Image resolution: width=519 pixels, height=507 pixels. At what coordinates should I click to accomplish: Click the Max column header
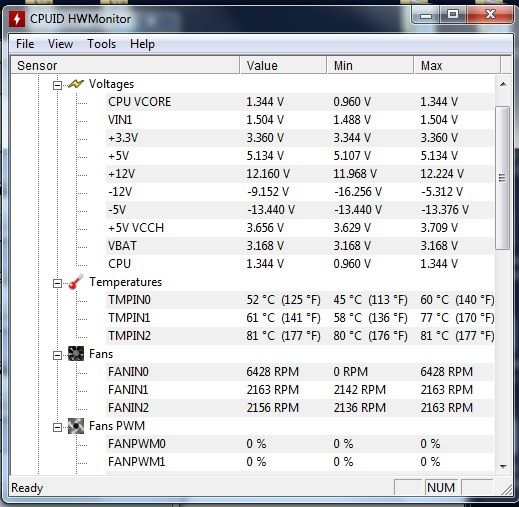click(x=457, y=65)
